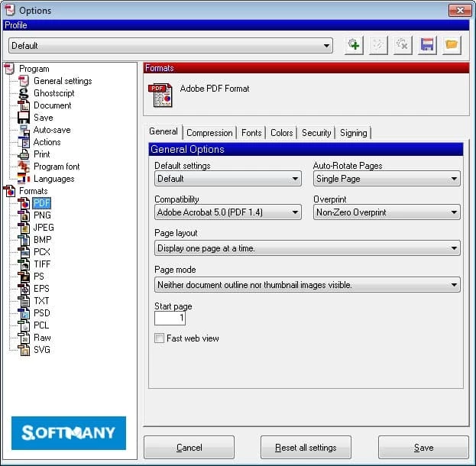This screenshot has width=476, height=466.
Task: Select the SVG format icon
Action: click(x=24, y=350)
